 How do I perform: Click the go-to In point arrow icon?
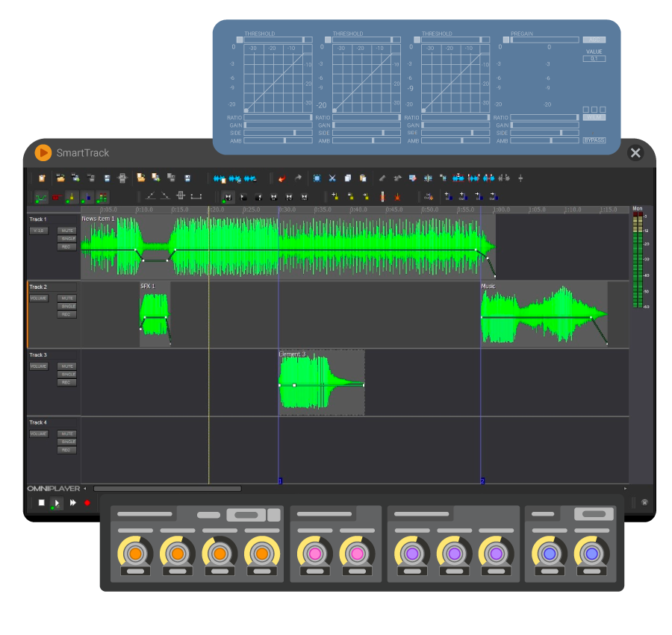point(479,196)
